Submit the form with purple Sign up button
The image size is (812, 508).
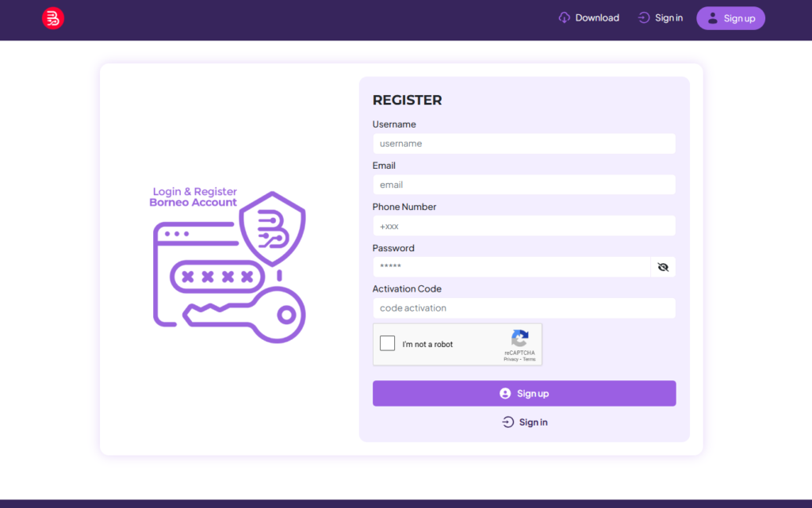tap(524, 393)
